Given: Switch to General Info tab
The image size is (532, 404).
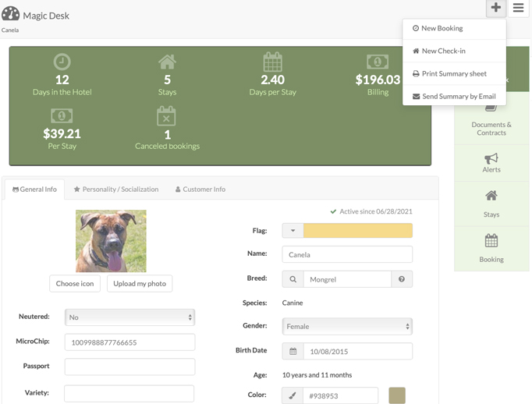Looking at the screenshot, I should 34,190.
